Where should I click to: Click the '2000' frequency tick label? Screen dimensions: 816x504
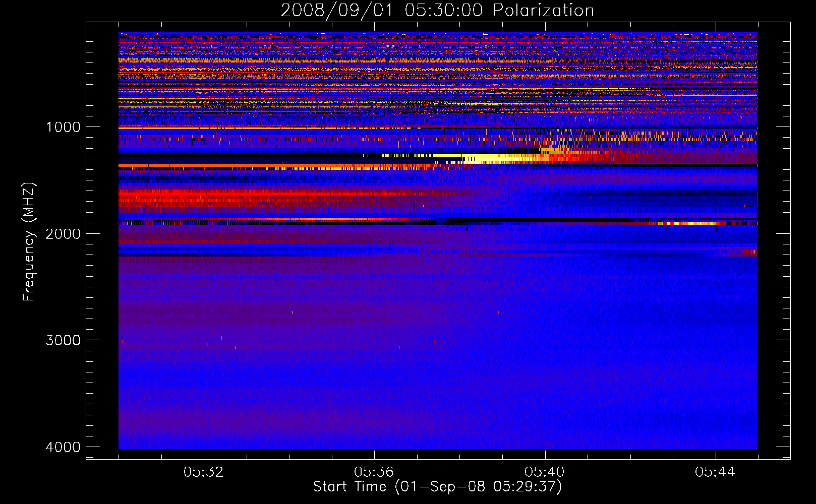click(x=63, y=233)
